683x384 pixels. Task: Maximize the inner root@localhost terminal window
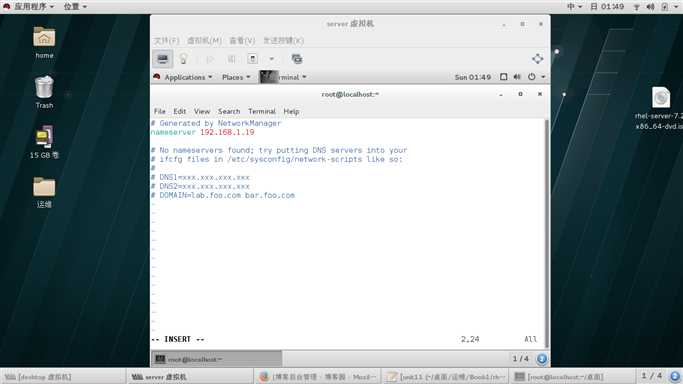point(520,94)
